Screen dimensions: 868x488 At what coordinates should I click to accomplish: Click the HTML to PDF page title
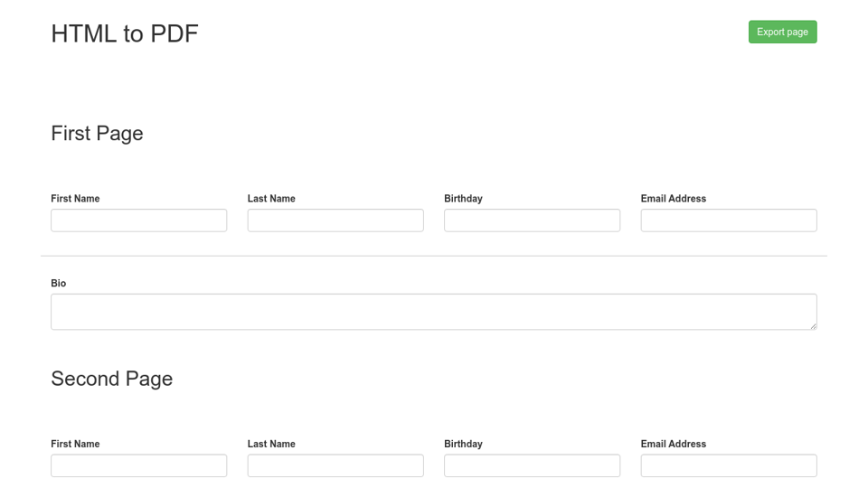click(125, 33)
